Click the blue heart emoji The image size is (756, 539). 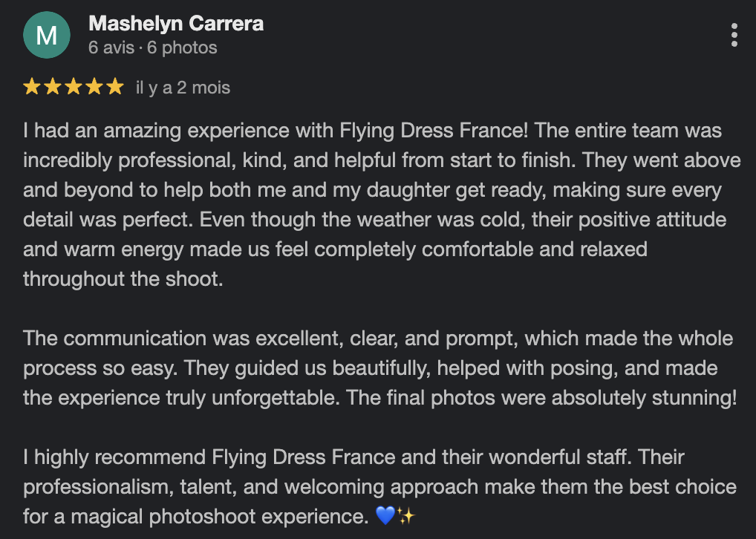click(385, 515)
